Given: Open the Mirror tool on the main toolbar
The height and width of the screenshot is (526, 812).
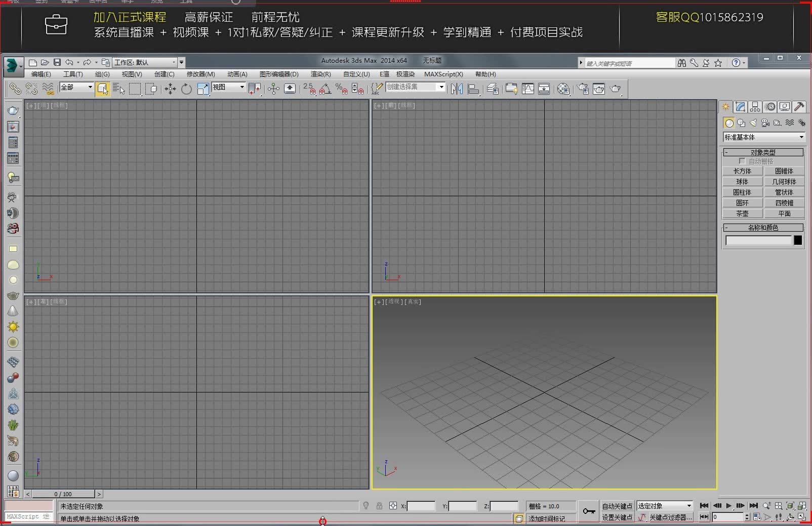Looking at the screenshot, I should click(x=456, y=89).
